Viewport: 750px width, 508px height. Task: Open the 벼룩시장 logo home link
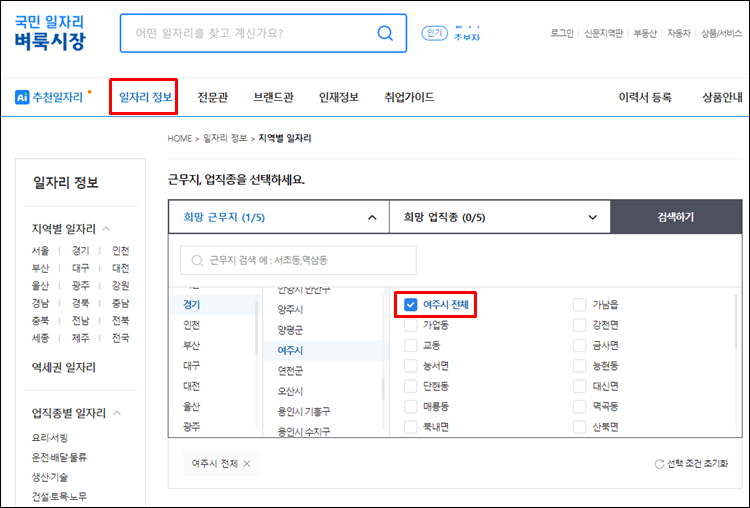[50, 33]
